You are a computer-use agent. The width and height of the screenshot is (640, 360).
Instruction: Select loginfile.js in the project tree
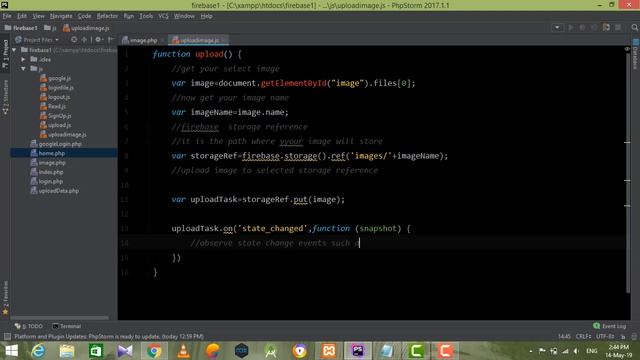57,88
